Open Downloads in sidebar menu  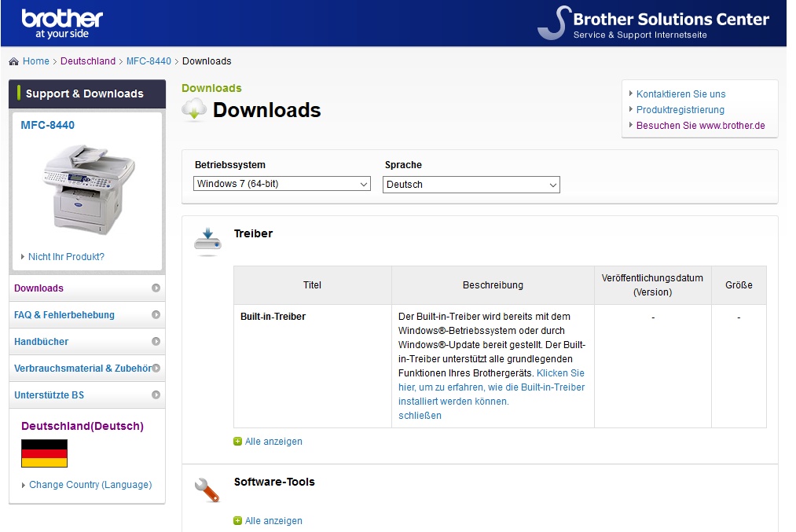pyautogui.click(x=87, y=288)
